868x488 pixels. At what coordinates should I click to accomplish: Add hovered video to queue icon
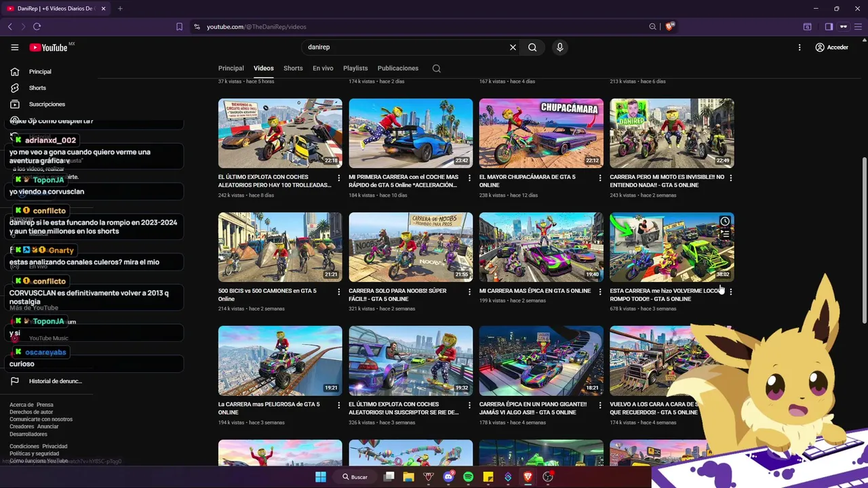[x=725, y=235]
